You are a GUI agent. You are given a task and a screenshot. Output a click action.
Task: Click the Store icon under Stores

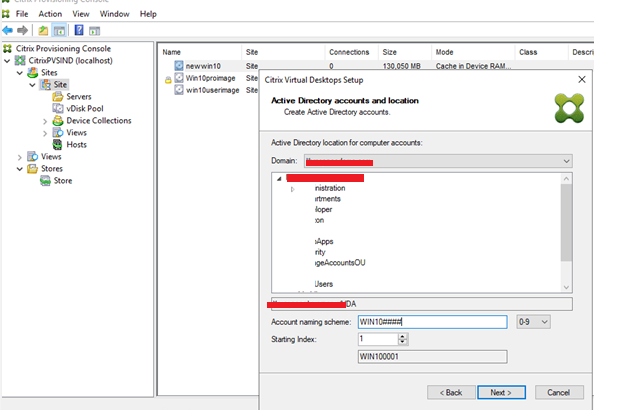[45, 181]
